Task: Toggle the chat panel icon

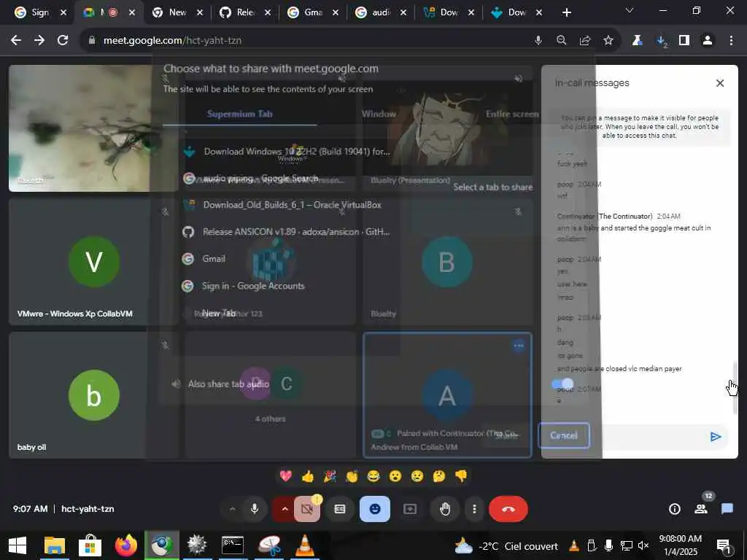Action: (x=727, y=509)
